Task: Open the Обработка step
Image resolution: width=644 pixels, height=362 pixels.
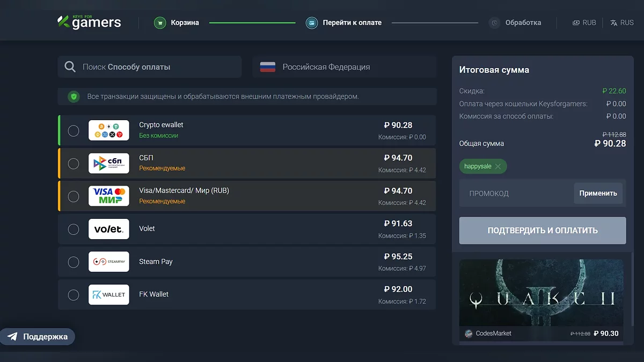Action: coord(523,23)
